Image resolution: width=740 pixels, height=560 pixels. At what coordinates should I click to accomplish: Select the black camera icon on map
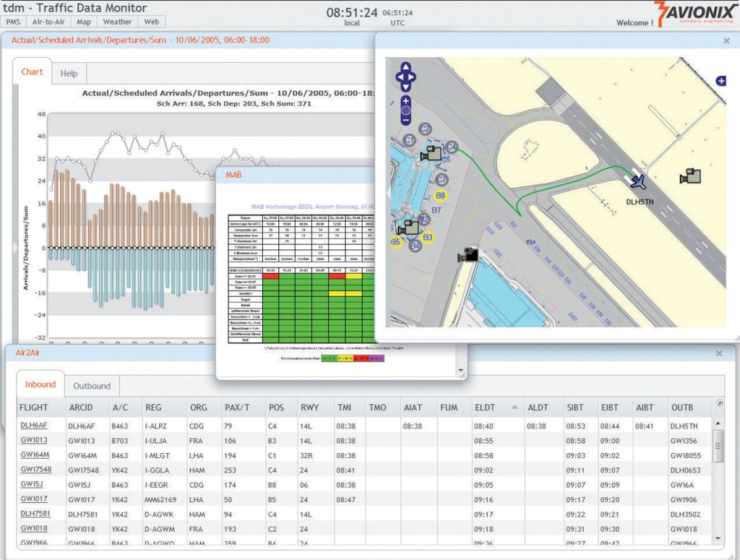(468, 254)
